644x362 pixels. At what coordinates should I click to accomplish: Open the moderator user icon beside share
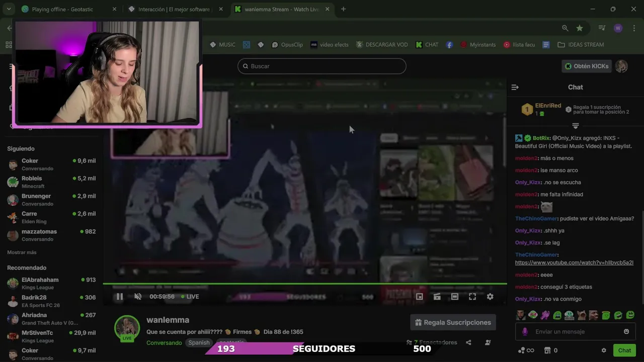coord(488,342)
